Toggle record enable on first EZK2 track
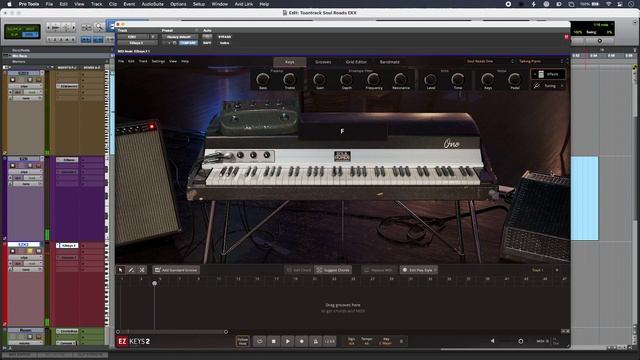 pos(12,80)
